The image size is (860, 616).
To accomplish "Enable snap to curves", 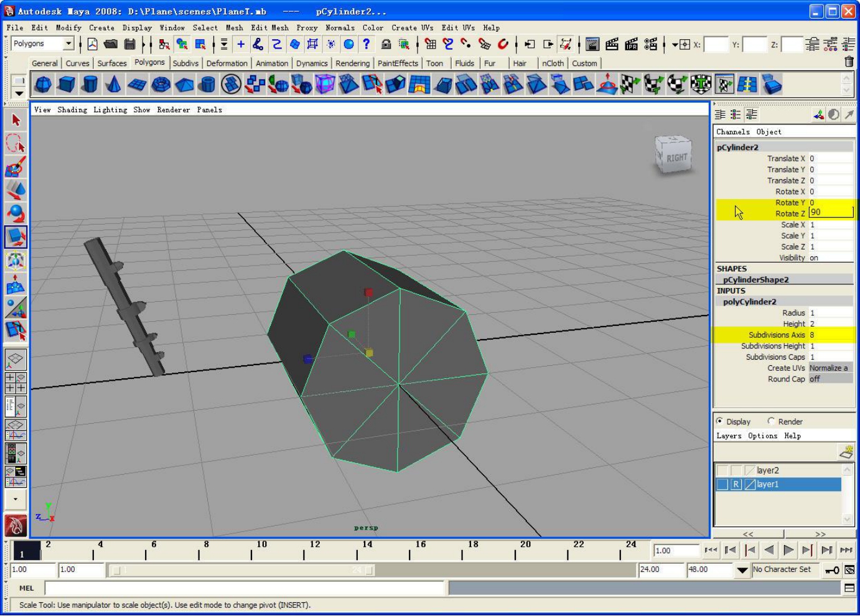I will click(448, 44).
